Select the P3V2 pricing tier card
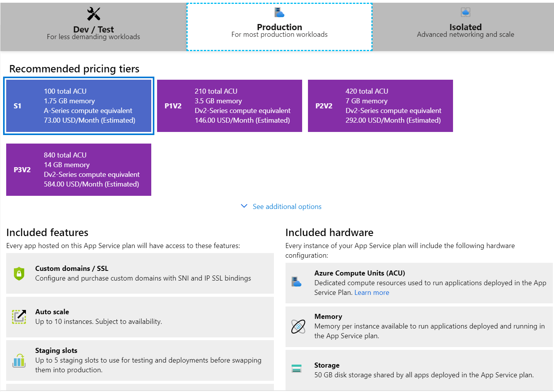The height and width of the screenshot is (392, 554). click(x=79, y=169)
